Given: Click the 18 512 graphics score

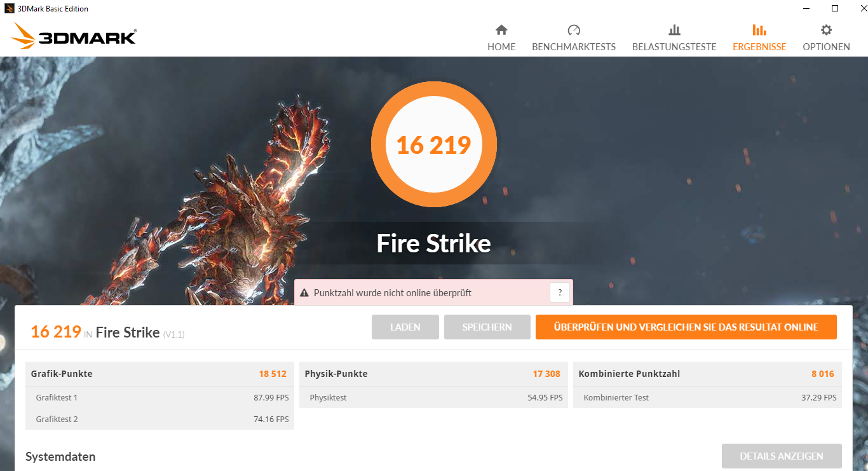Looking at the screenshot, I should click(273, 374).
